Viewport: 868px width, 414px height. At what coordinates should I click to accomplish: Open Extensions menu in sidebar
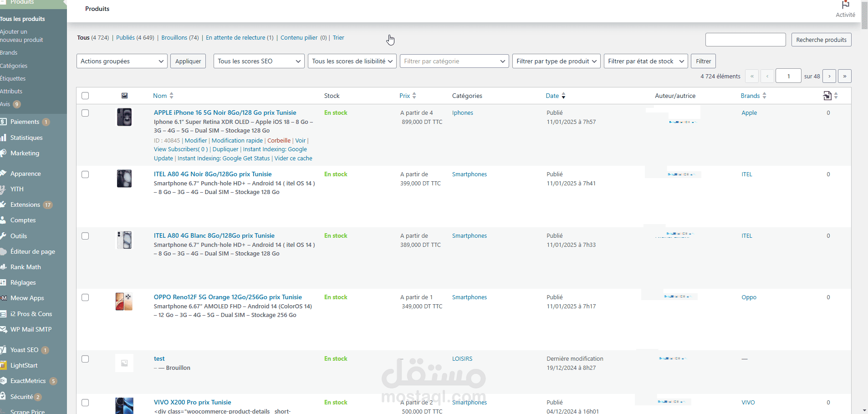tap(26, 204)
